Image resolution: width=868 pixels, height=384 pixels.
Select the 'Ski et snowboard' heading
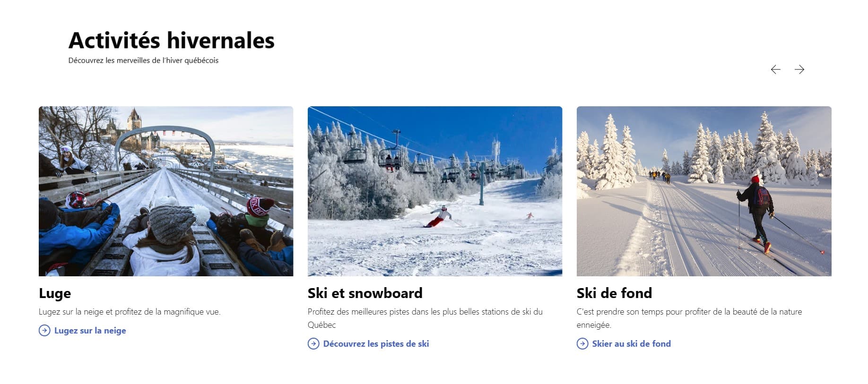[x=365, y=293]
